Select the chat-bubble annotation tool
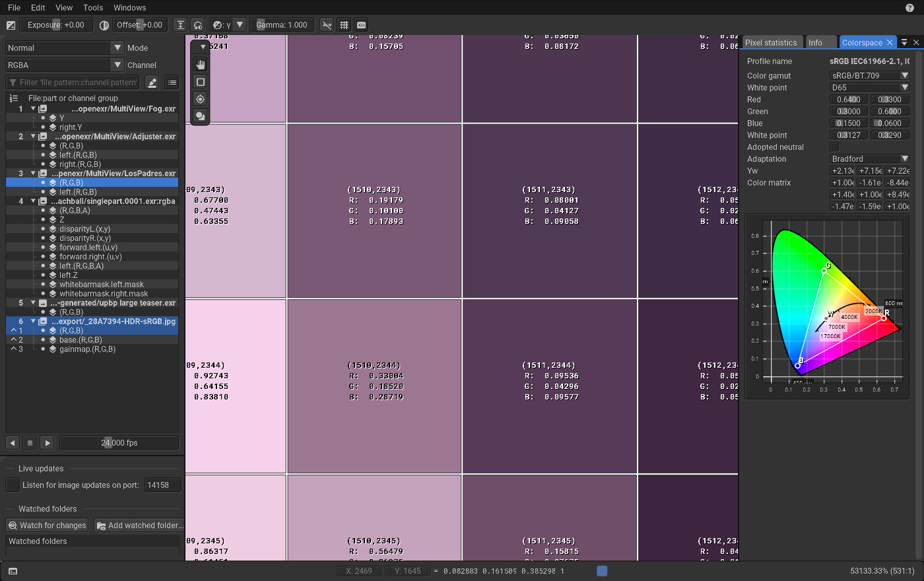The width and height of the screenshot is (924, 581). pos(201,116)
